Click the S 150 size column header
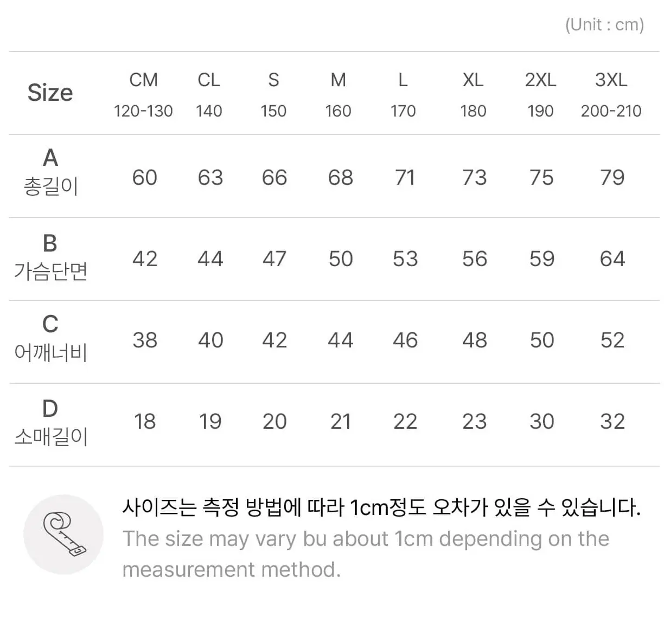The image size is (664, 644). [x=273, y=95]
